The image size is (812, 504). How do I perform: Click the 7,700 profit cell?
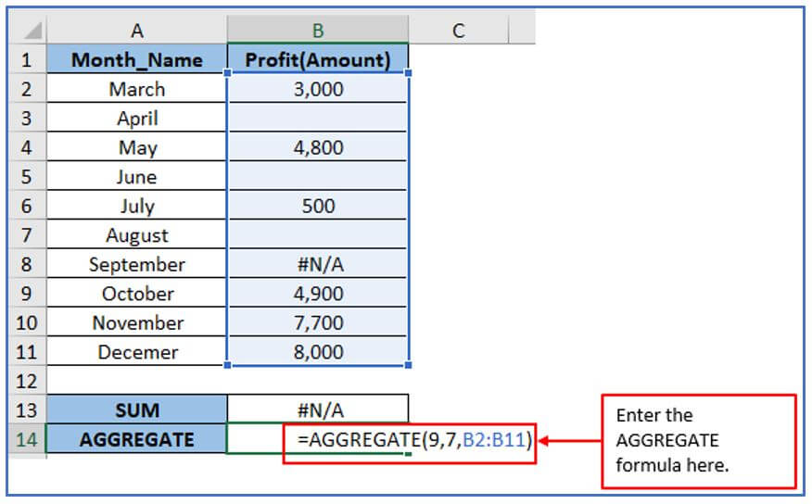317,322
